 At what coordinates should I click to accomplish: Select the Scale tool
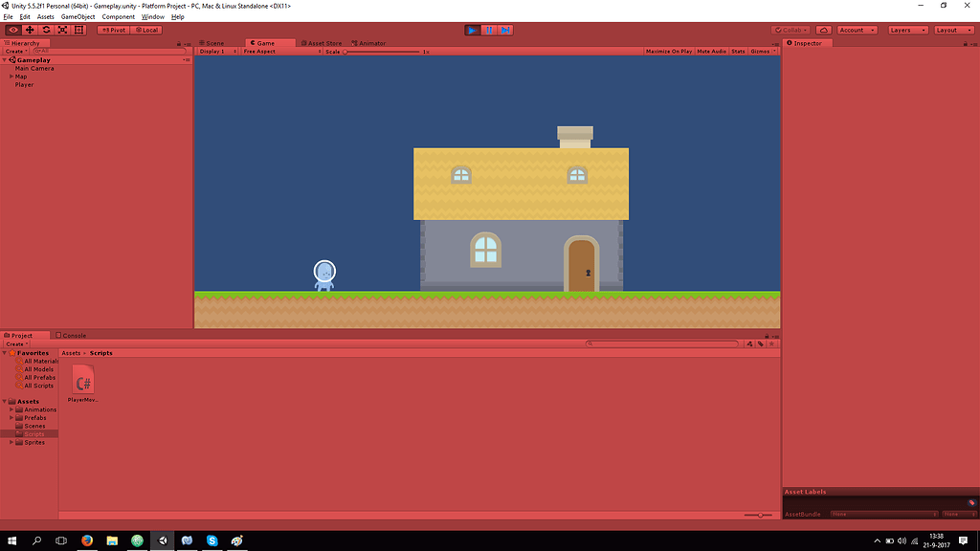62,30
